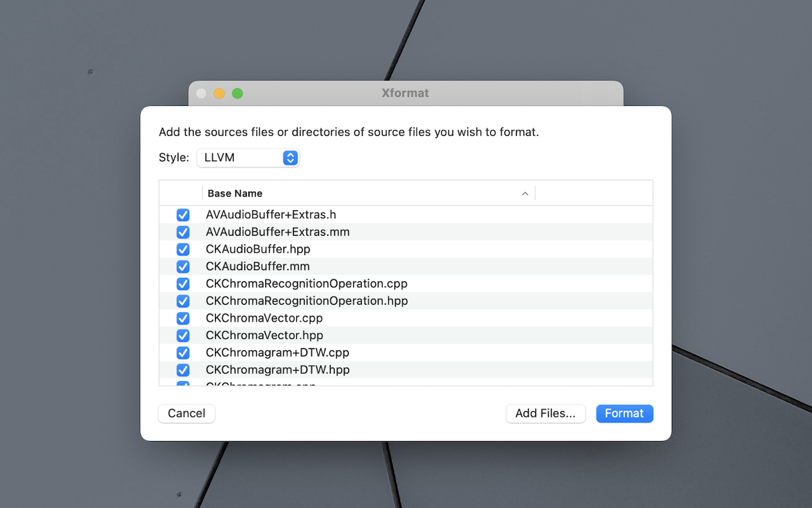Select the CKChromaRecognitionOperation.cpp file name
Viewport: 812px width, 508px height.
pos(307,284)
